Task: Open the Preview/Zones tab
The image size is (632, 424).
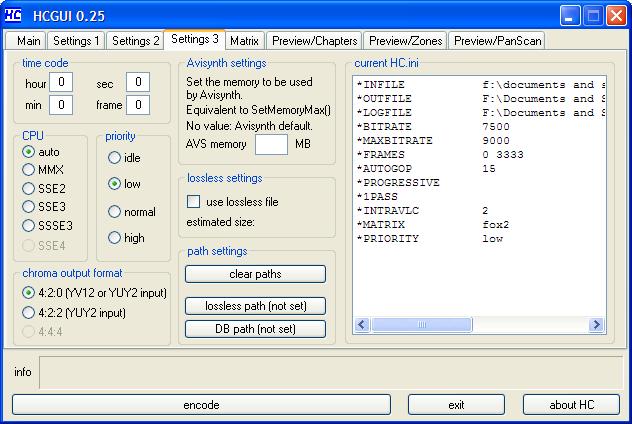Action: pos(405,41)
